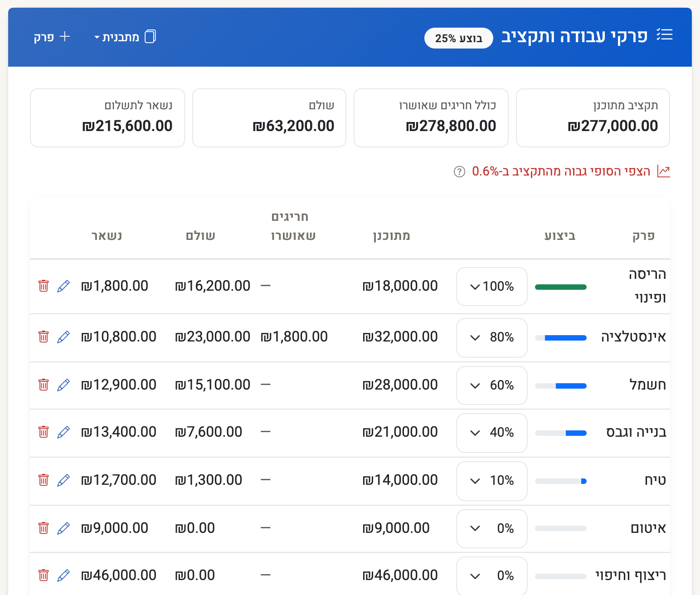Click the ₪1,800.00 approved exceptions value for אינסטלציה
The width and height of the screenshot is (700, 595).
[x=294, y=337]
